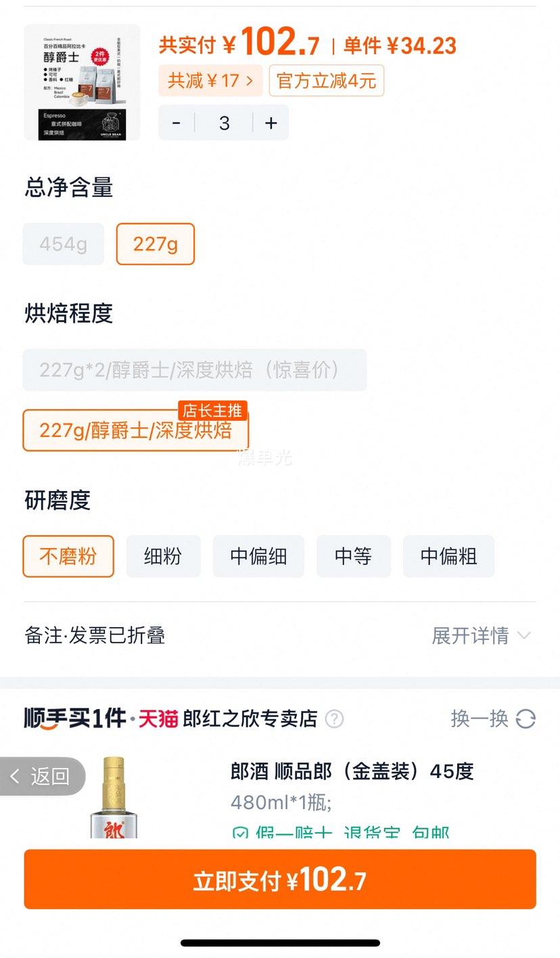Viewport: 560px width, 958px height.
Task: Decrease quantity with the minus button
Action: coord(177,122)
